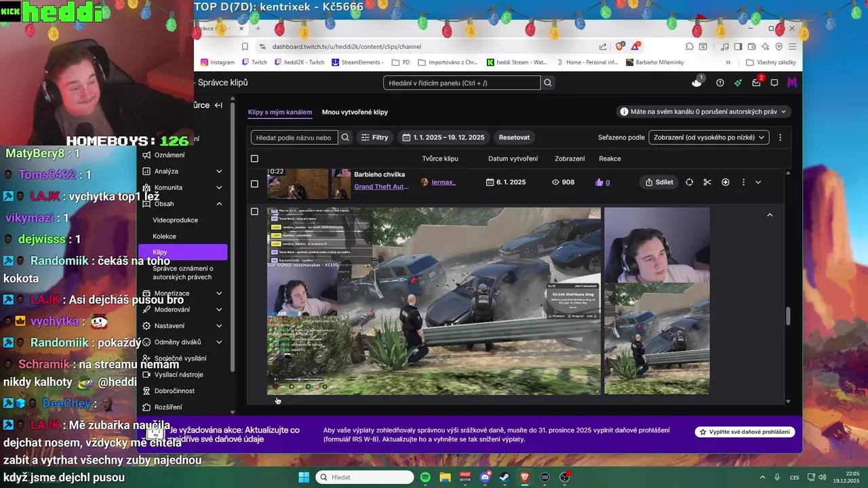The image size is (868, 488).
Task: Open the inbox with red badge
Action: [x=757, y=82]
